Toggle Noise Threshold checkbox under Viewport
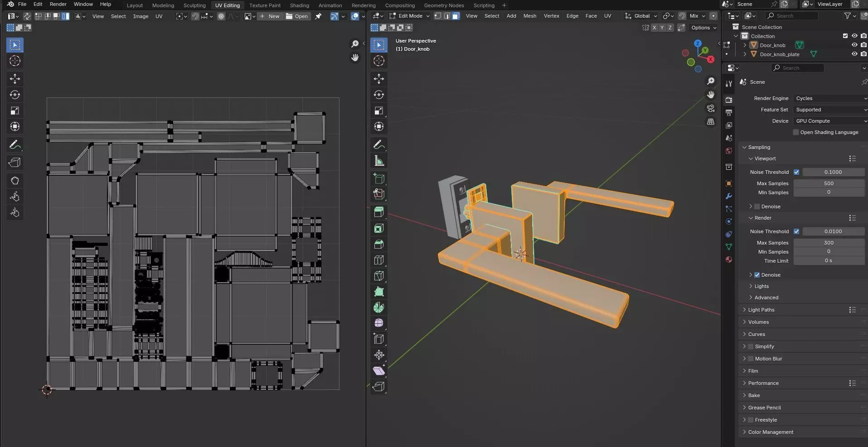868x447 pixels. click(796, 172)
